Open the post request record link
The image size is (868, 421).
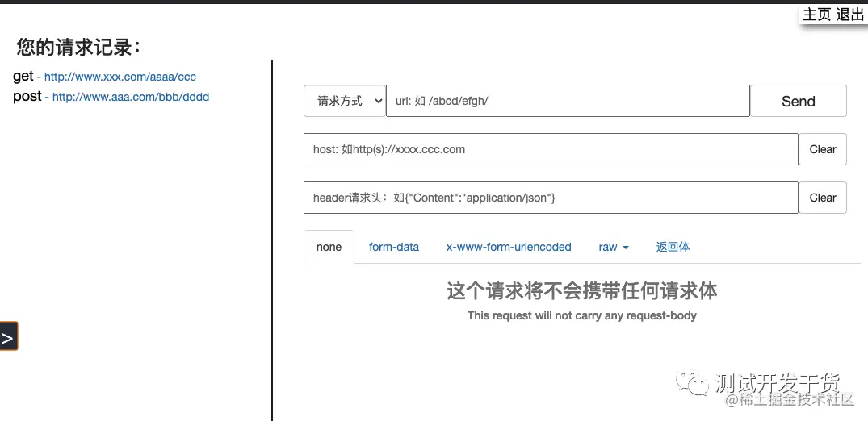coord(131,98)
